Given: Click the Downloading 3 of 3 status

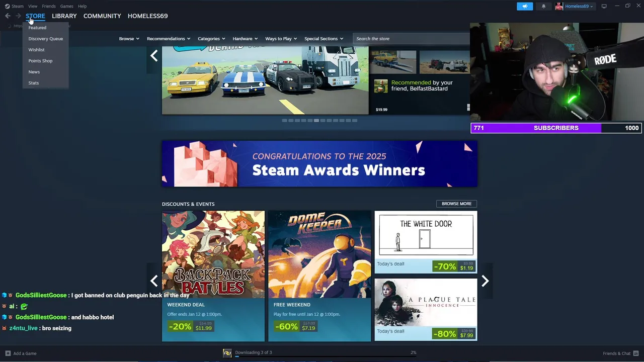Looking at the screenshot, I should point(254,352).
